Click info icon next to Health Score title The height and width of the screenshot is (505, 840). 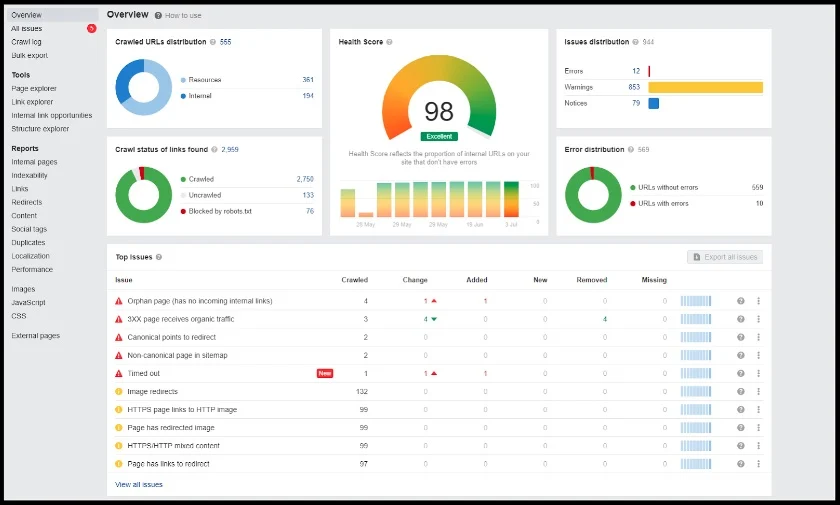pyautogui.click(x=389, y=42)
